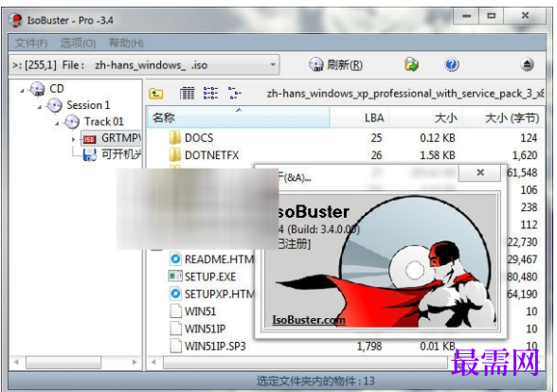
Task: Click DOCS LBA value 25
Action: 376,138
